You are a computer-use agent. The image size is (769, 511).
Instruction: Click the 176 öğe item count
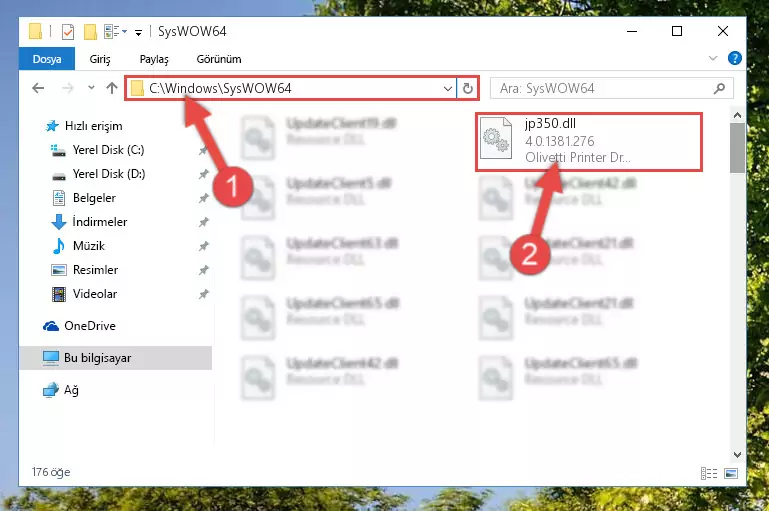pos(51,472)
